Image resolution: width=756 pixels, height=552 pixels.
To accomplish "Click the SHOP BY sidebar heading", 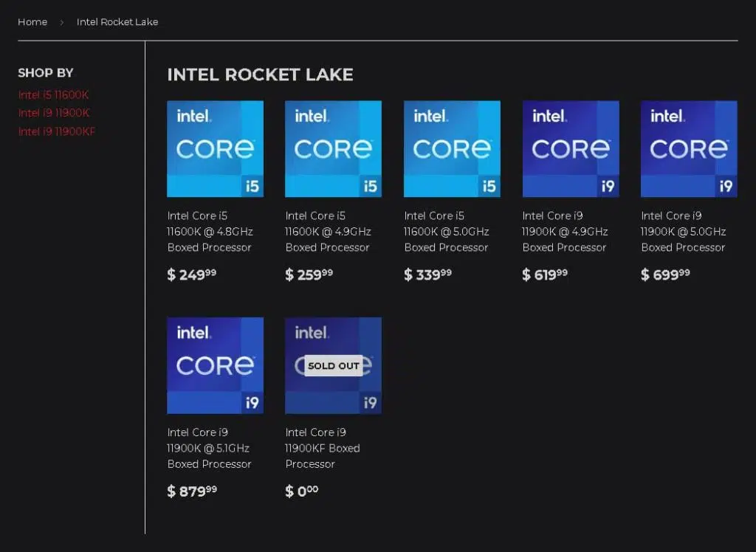I will pyautogui.click(x=46, y=73).
